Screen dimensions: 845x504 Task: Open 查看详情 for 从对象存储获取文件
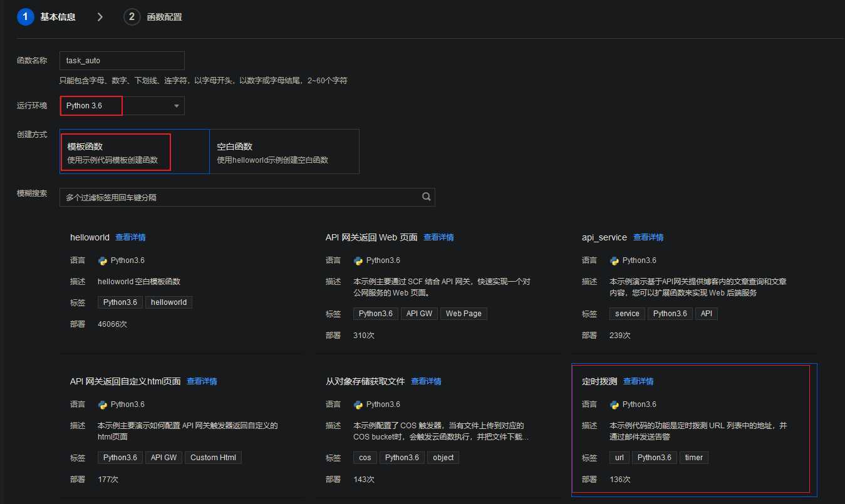pyautogui.click(x=426, y=381)
